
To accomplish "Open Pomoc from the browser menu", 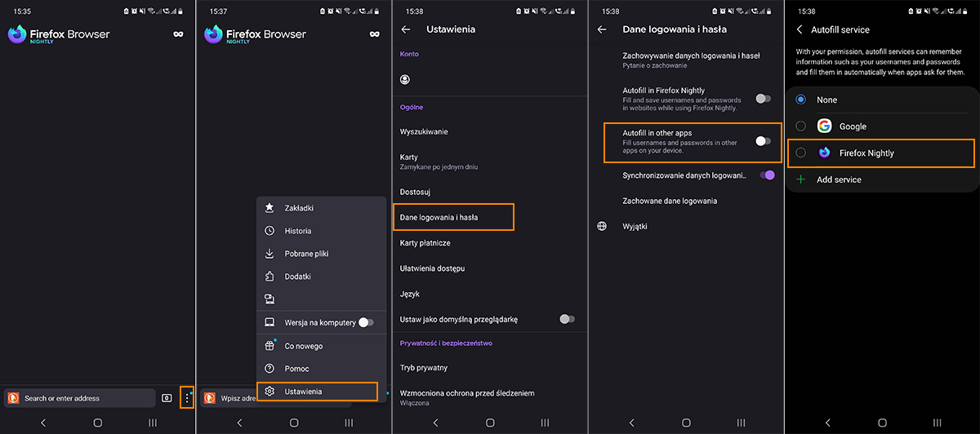I will point(321,369).
